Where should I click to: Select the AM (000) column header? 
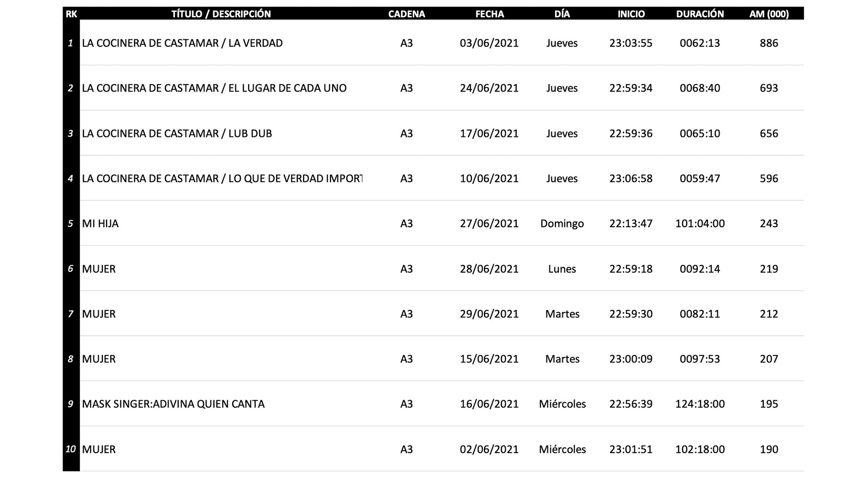(x=769, y=14)
